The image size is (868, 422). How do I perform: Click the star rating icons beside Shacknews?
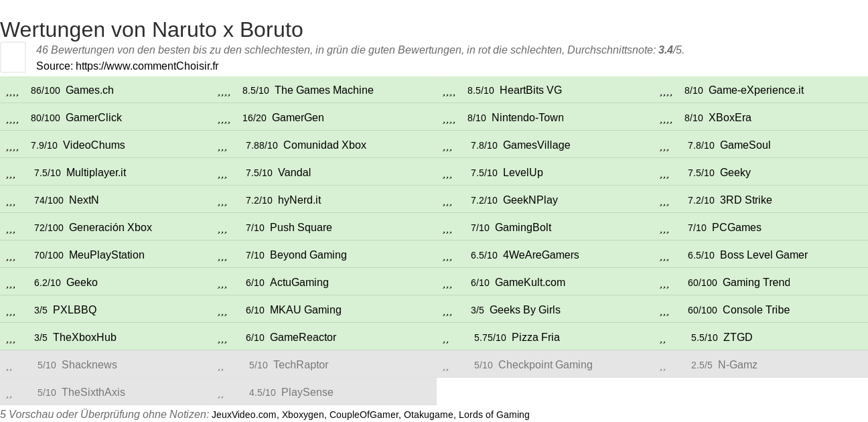pos(9,366)
